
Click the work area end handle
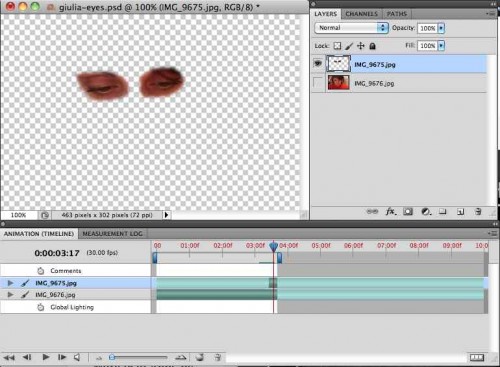279,258
